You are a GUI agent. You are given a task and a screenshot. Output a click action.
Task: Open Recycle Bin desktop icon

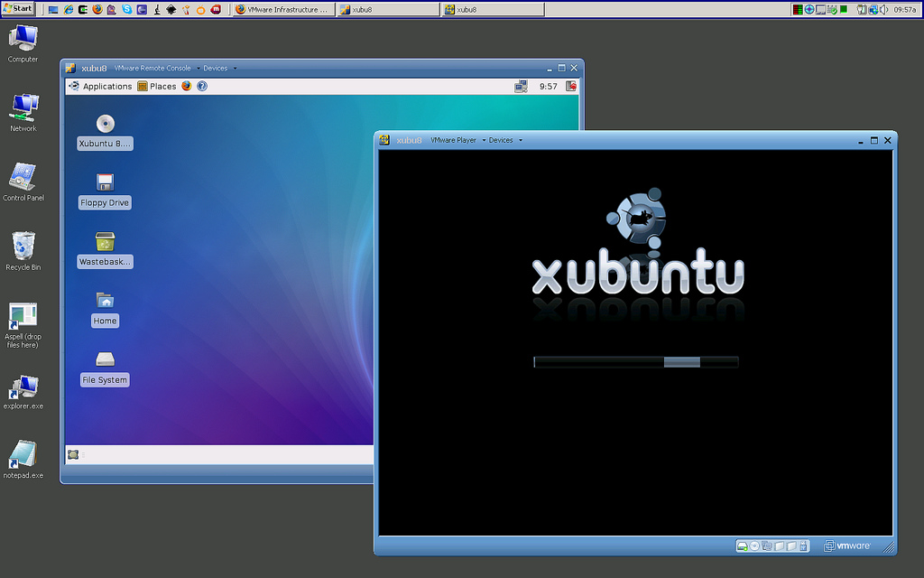coord(23,251)
